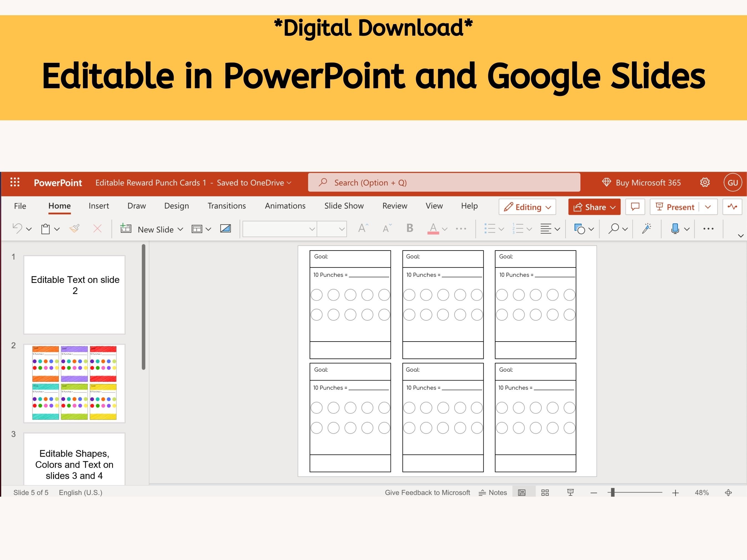Click the bullet list icon
This screenshot has height=560, width=747.
click(x=490, y=228)
